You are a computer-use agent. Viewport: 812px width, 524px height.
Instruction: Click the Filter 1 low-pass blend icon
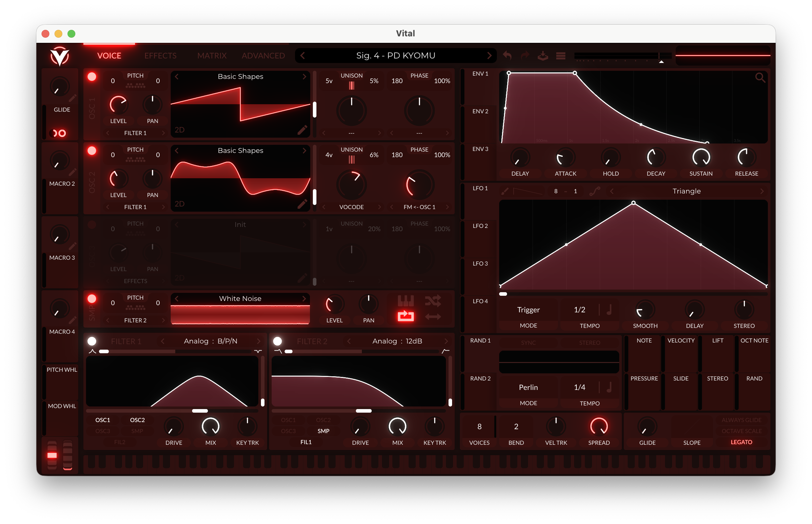92,351
